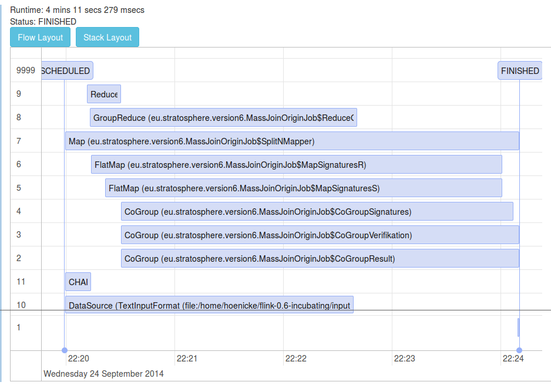This screenshot has height=392, width=551.
Task: Select the SCHEDULED event marker
Action: (67, 71)
